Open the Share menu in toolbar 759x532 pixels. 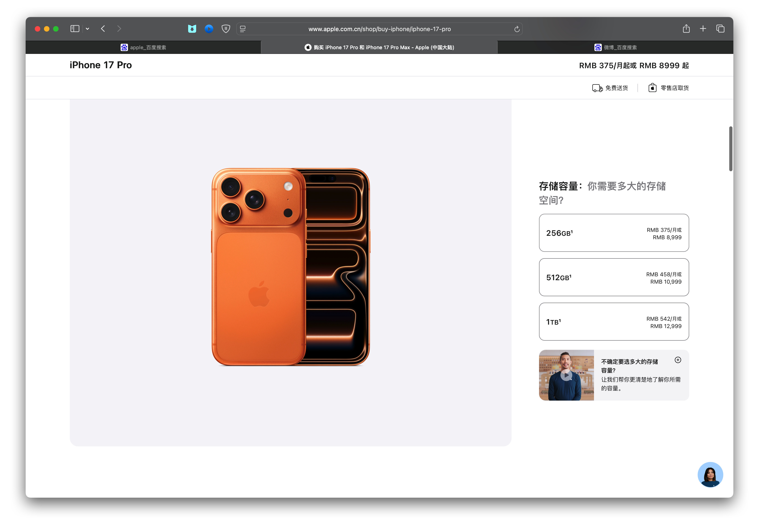click(686, 29)
